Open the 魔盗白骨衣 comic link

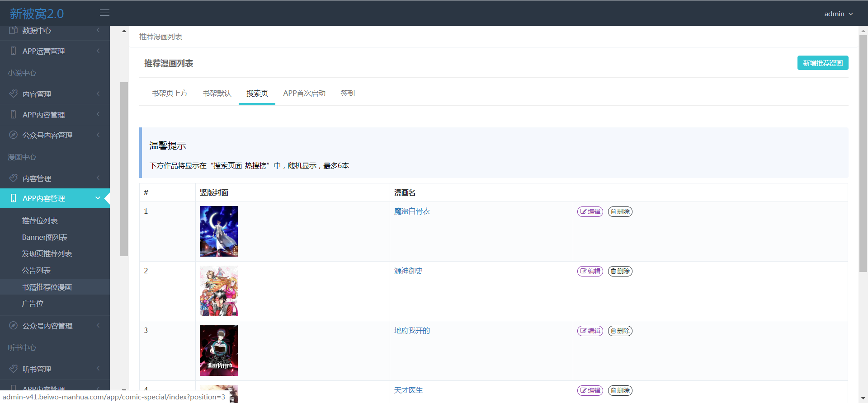[x=412, y=211]
